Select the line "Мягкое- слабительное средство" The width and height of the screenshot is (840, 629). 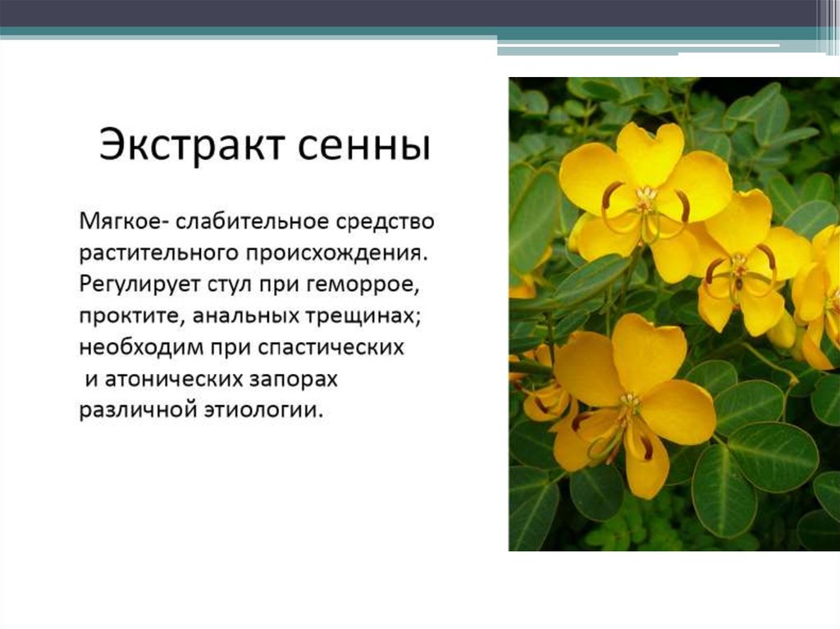pos(256,221)
